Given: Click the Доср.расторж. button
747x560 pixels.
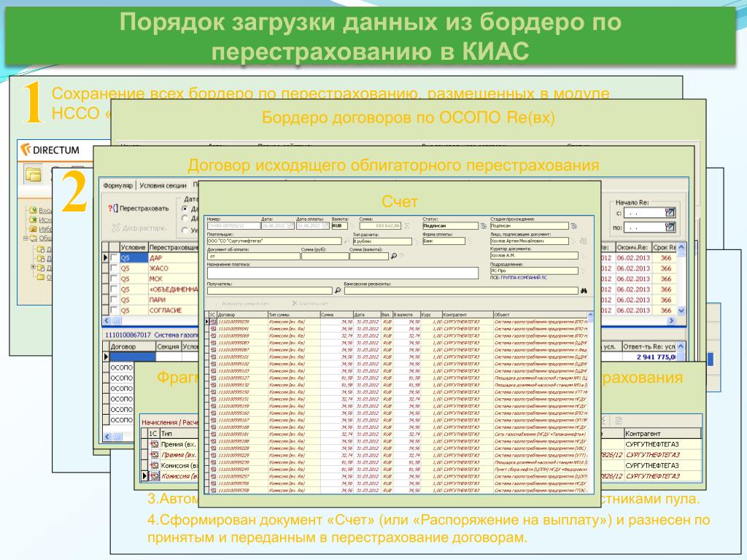Looking at the screenshot, I should click(x=139, y=228).
